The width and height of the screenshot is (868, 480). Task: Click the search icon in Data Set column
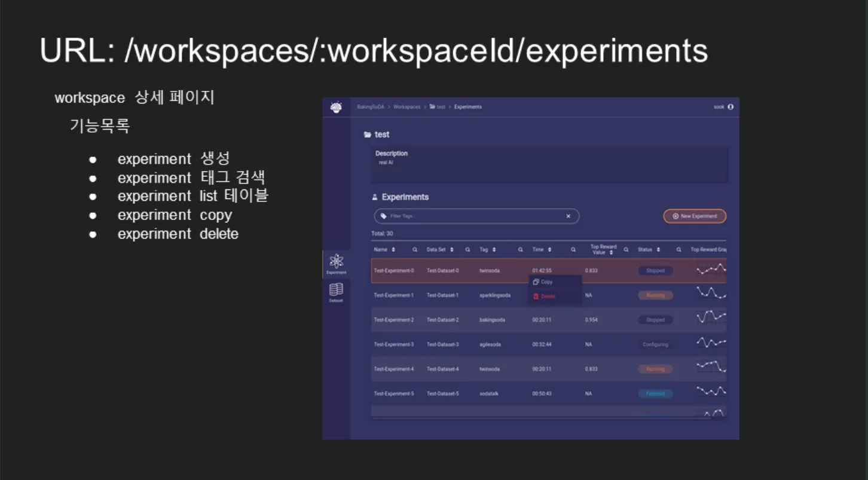(x=467, y=250)
